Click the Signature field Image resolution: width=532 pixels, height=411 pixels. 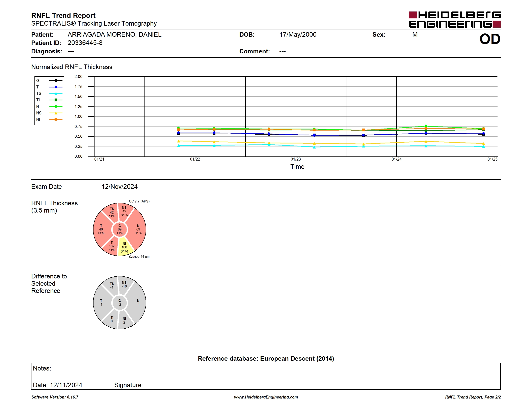[x=129, y=385]
